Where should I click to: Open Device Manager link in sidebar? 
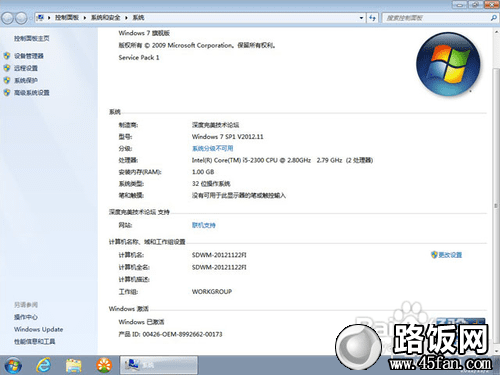click(x=29, y=56)
